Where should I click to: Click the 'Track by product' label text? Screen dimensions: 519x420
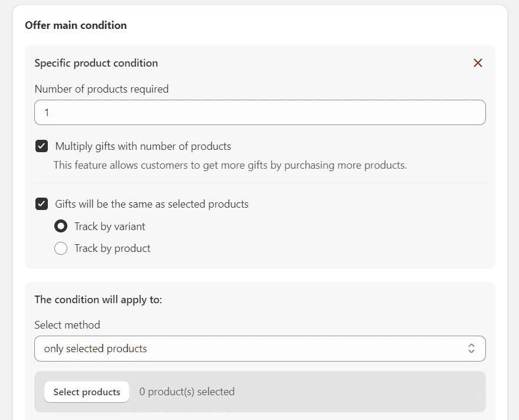(112, 248)
